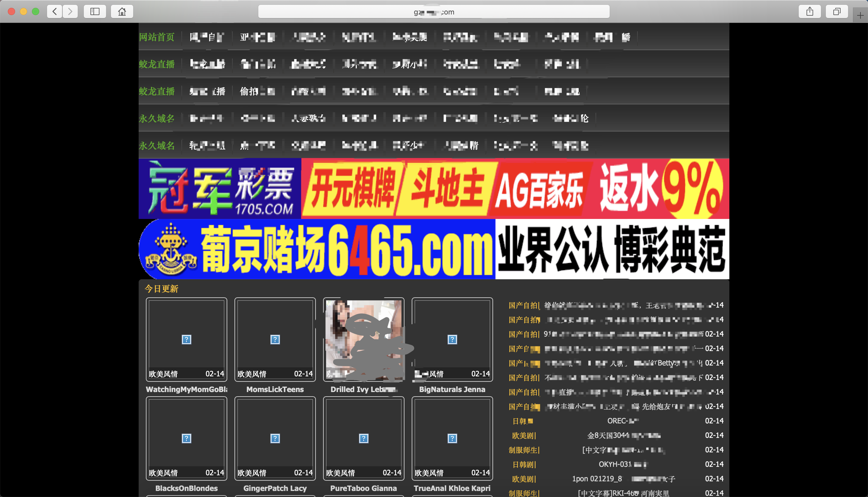Select 永久域名 in the fourth navigation row
The image size is (868, 497).
[x=156, y=119]
